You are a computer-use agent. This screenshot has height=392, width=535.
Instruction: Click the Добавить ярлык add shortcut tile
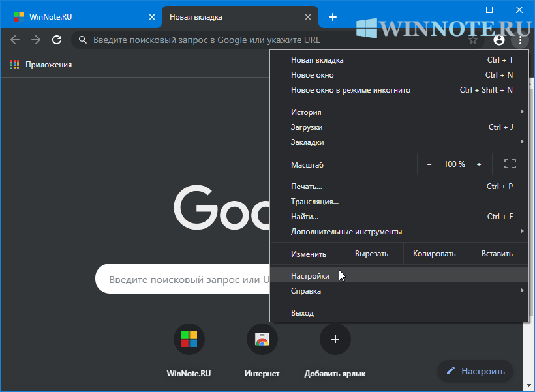click(335, 339)
